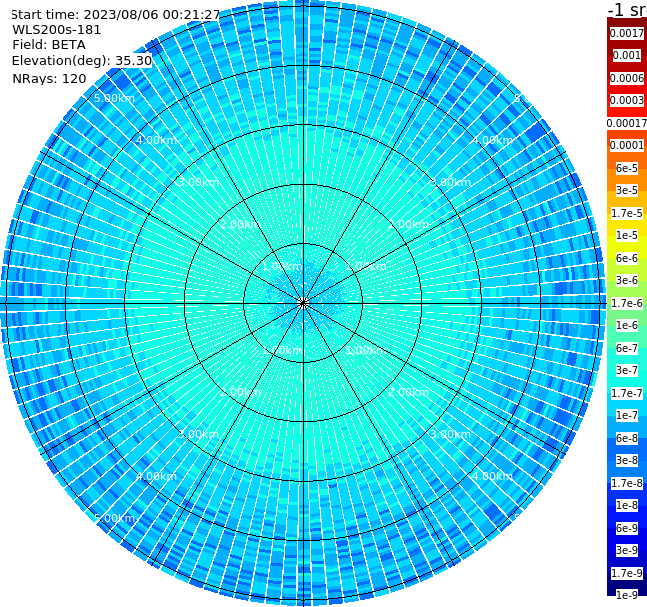Click the 1.7e-6 colorbar tick label
Image resolution: width=647 pixels, height=607 pixels.
[x=627, y=303]
